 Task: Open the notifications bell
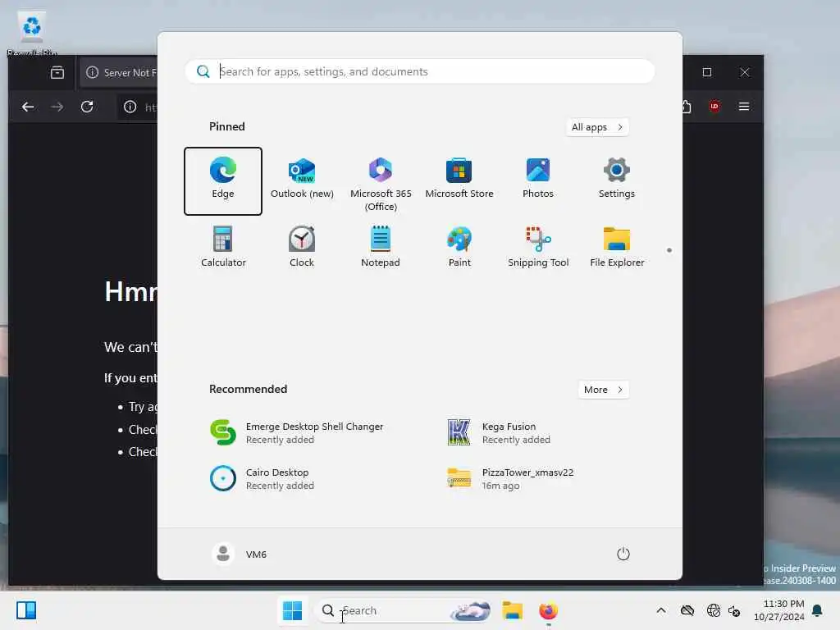(818, 610)
